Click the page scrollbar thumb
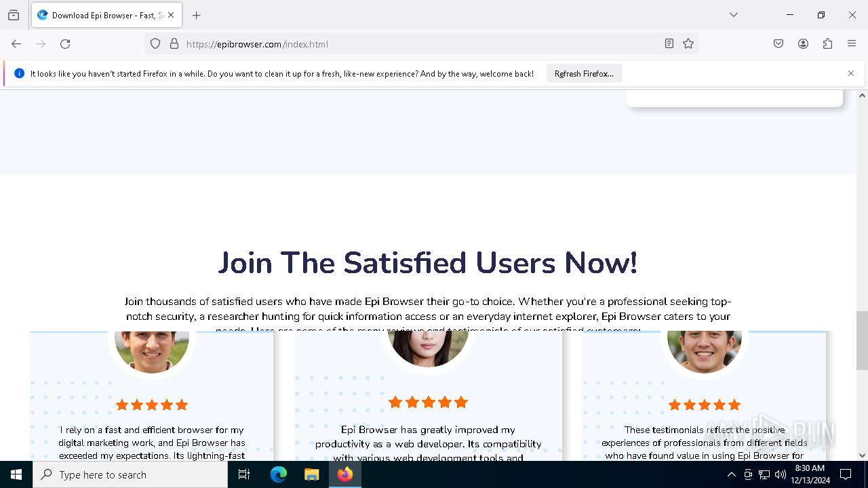Viewport: 868px width, 488px height. [x=862, y=340]
